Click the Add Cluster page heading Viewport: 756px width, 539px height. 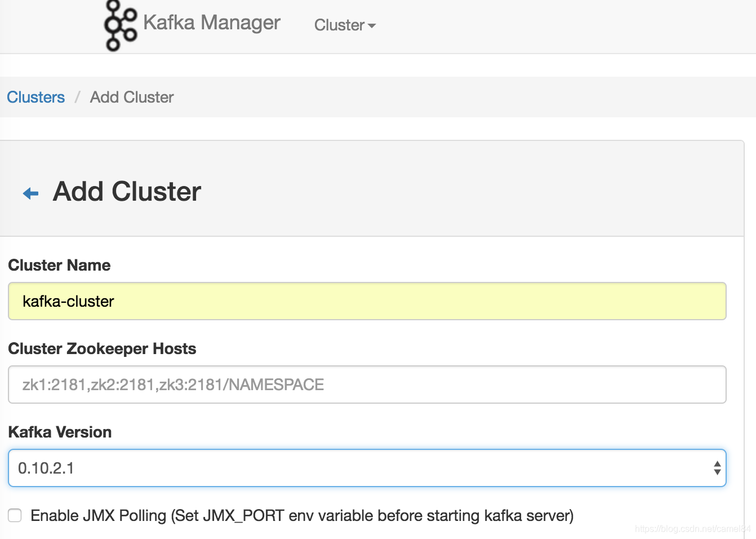[127, 192]
